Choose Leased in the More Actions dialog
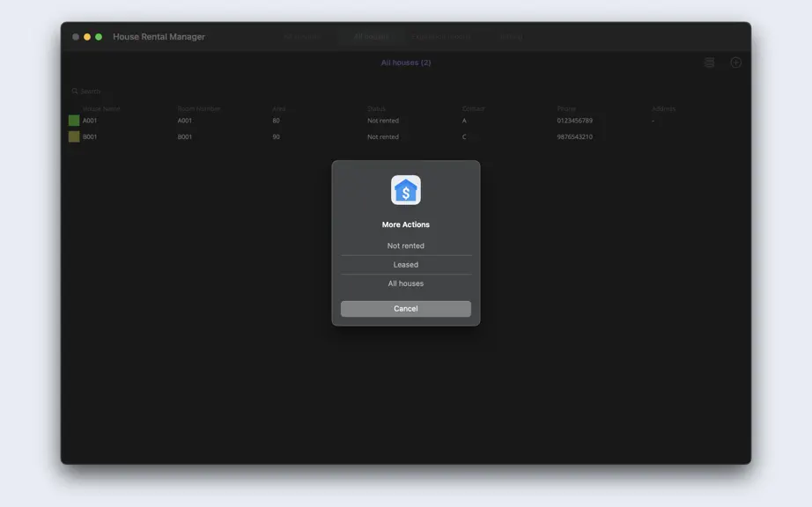812x507 pixels. point(405,264)
